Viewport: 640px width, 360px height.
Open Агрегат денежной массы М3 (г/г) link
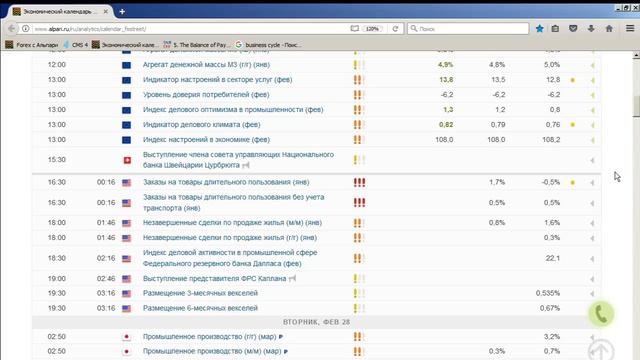click(206, 64)
